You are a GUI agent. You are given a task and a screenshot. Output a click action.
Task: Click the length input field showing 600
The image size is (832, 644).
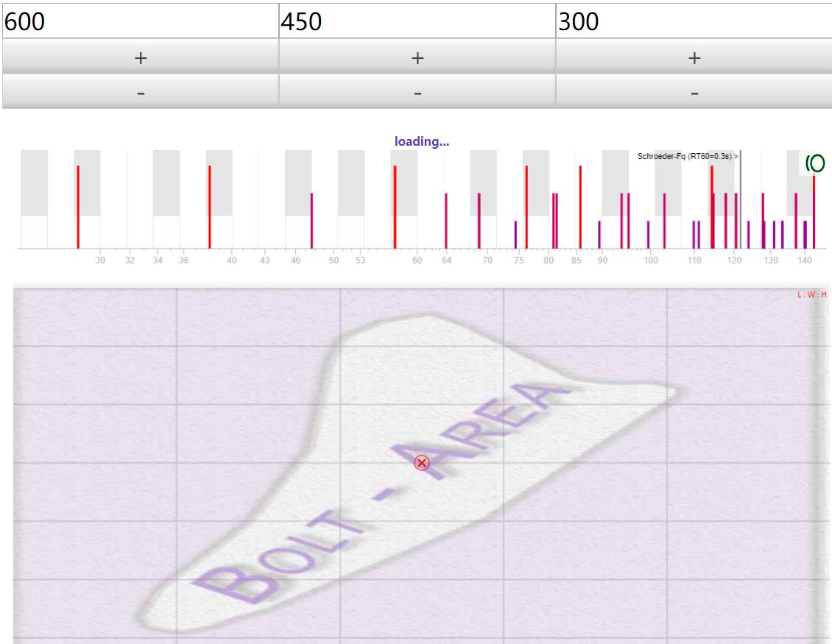140,21
